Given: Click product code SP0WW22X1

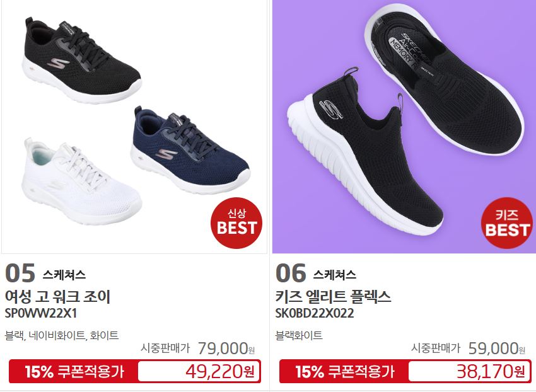Looking at the screenshot, I should click(x=41, y=313).
